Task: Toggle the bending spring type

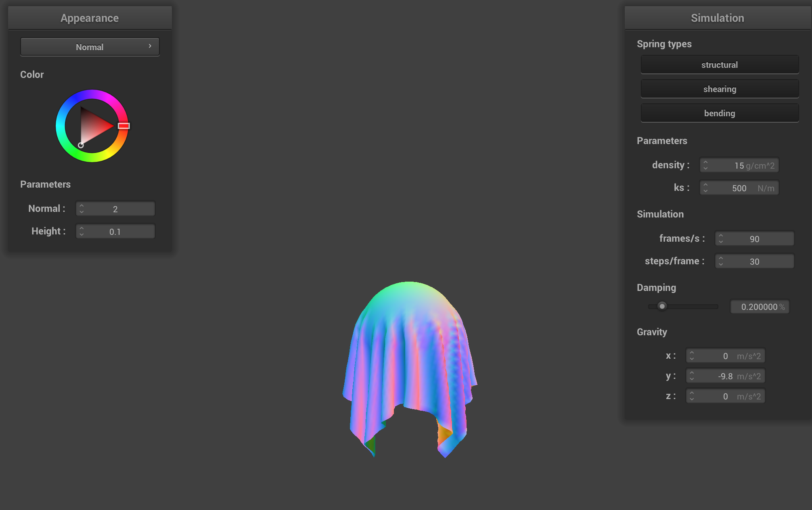Action: (719, 113)
